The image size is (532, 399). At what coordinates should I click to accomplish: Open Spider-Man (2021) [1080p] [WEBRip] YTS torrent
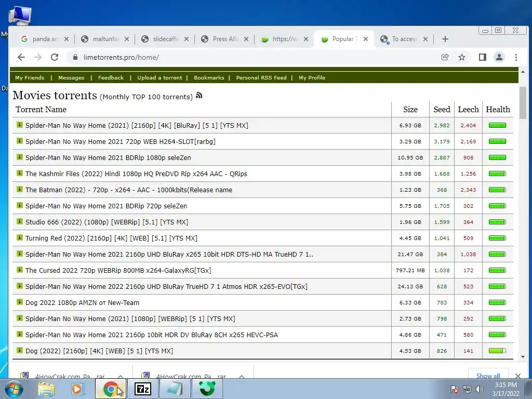[130, 319]
